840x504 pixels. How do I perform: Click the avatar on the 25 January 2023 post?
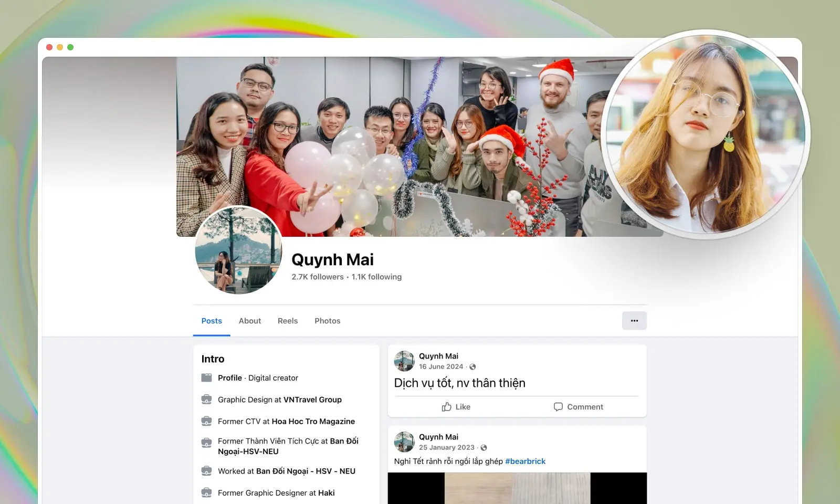(404, 442)
